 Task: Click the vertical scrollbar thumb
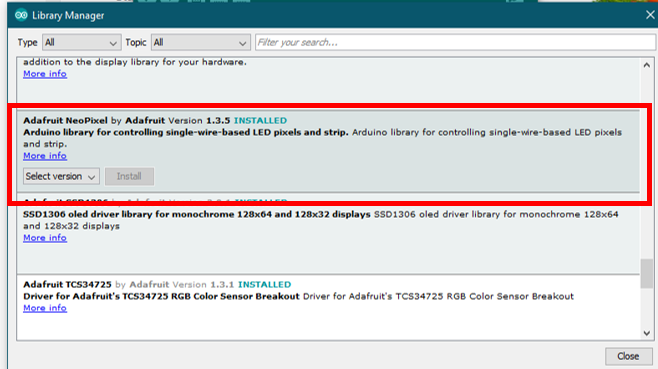point(647,274)
